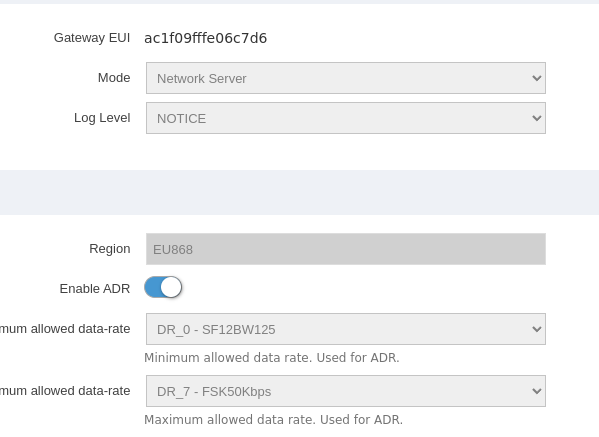Viewport: 599px width, 437px height.
Task: Click the chevron arrow on the DR_0 selector
Action: (537, 329)
